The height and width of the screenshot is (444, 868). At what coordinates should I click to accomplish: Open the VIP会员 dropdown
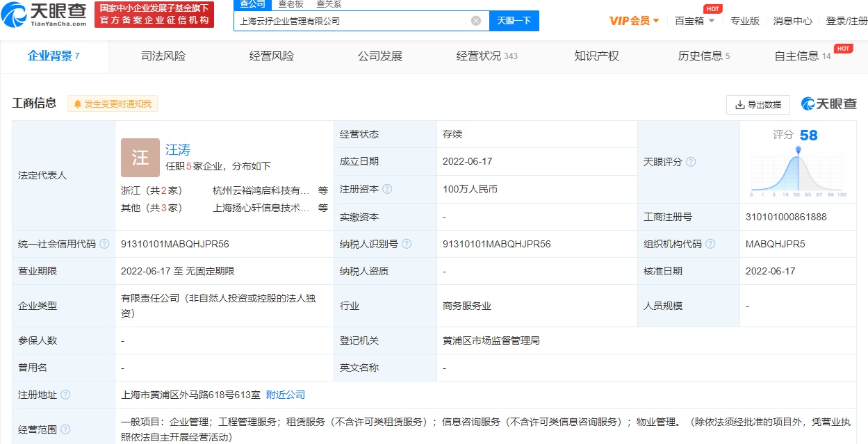[x=634, y=21]
